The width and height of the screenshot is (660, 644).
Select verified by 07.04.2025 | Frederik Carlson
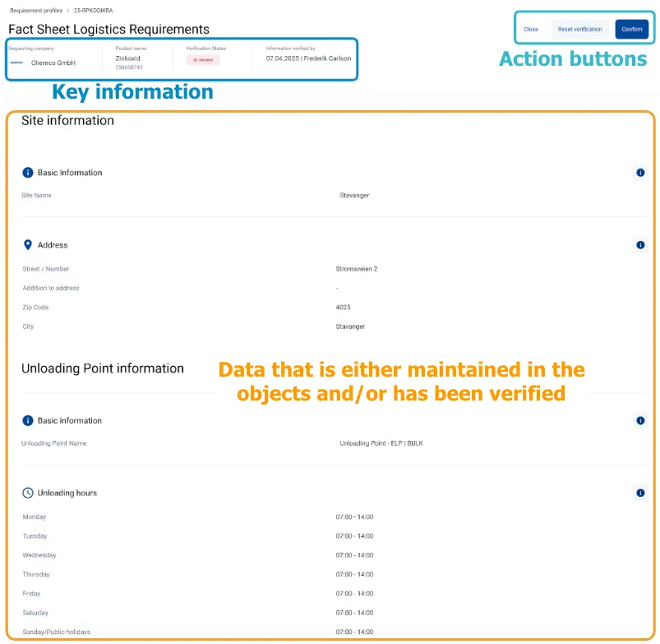pyautogui.click(x=308, y=58)
